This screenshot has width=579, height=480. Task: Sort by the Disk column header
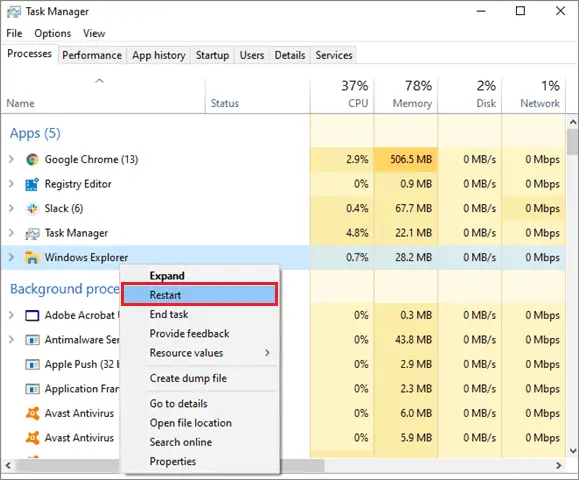470,95
